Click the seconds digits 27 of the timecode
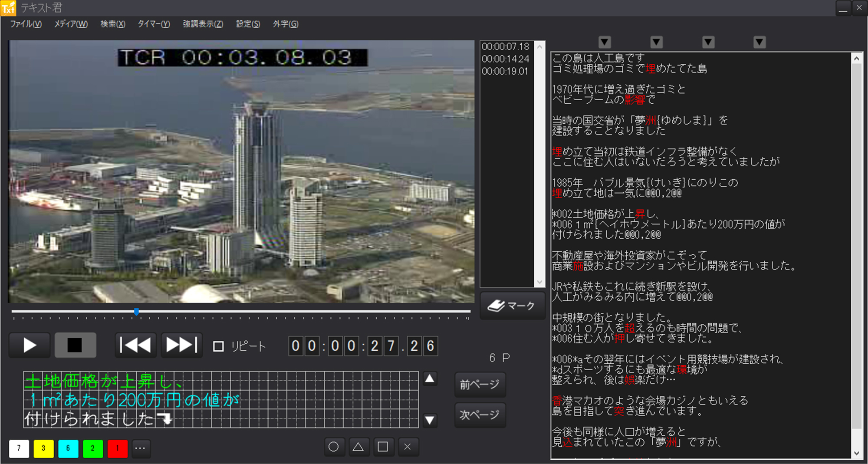 (383, 346)
